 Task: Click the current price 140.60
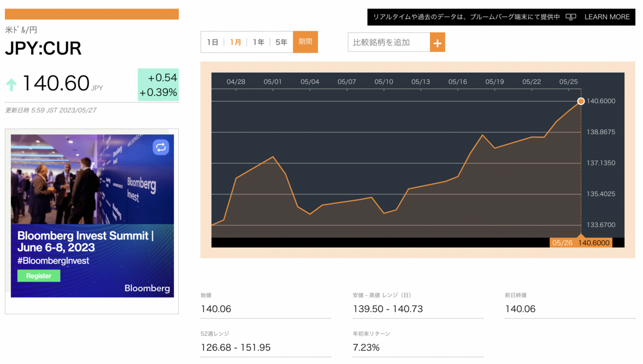point(56,84)
